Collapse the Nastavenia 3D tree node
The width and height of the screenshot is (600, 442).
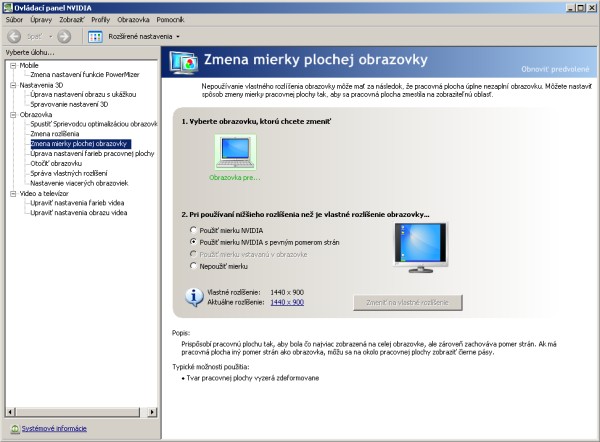point(12,85)
